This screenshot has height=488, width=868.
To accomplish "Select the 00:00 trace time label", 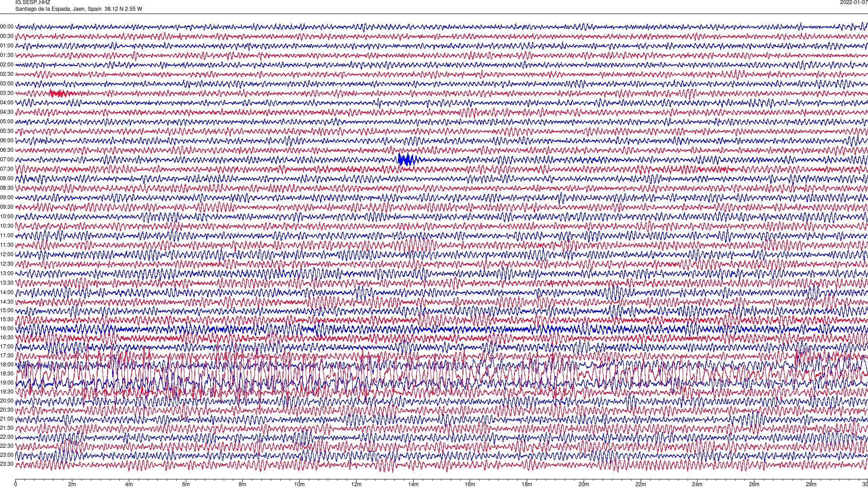I will [x=7, y=27].
